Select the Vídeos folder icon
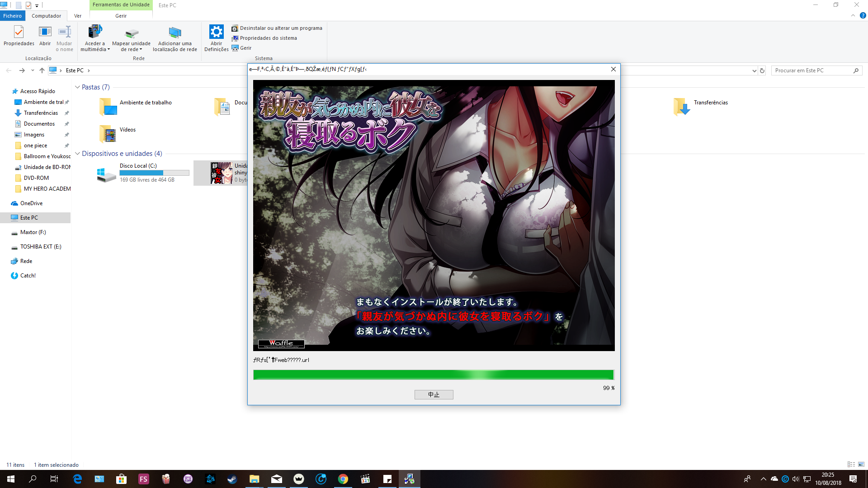This screenshot has width=868, height=488. pyautogui.click(x=108, y=134)
